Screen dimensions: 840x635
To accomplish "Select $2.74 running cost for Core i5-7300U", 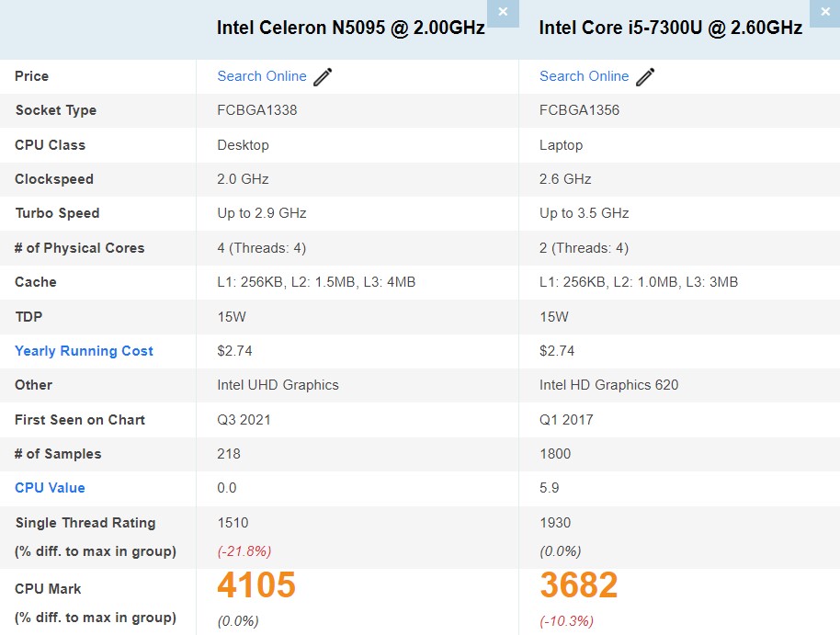I will click(557, 351).
